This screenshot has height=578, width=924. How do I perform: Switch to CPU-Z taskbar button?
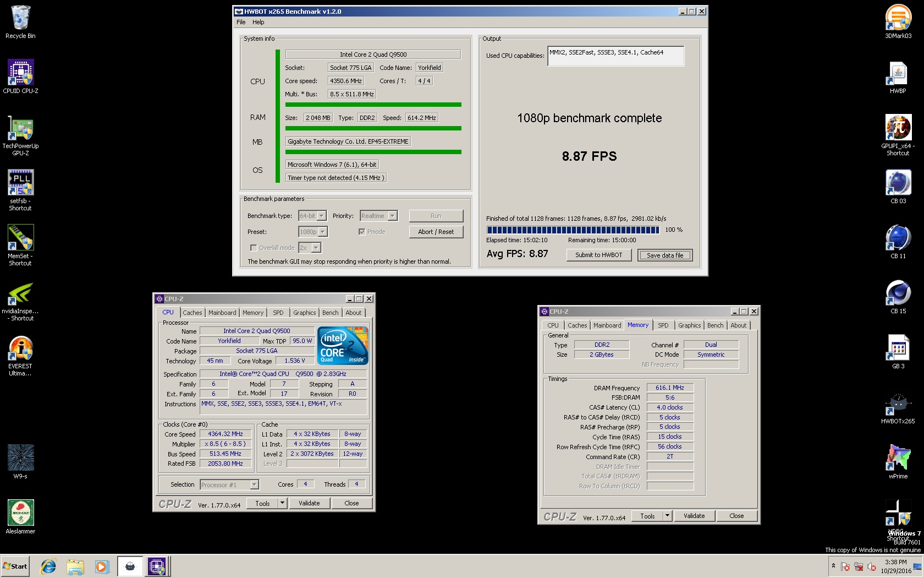pyautogui.click(x=157, y=566)
